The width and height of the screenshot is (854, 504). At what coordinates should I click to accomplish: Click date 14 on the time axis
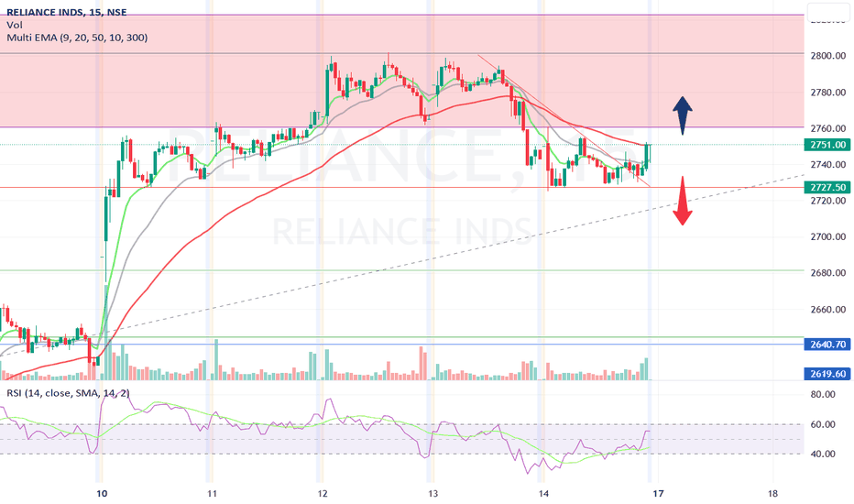point(543,494)
